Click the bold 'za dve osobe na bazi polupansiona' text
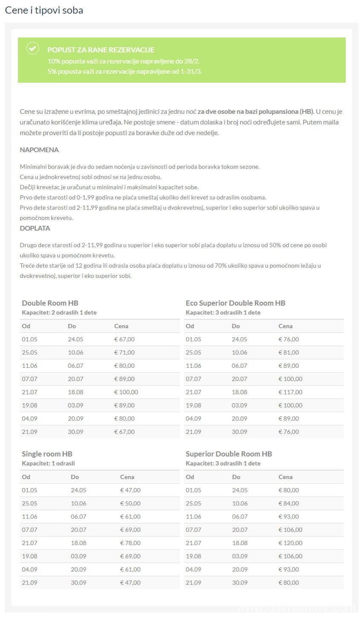Image resolution: width=364 pixels, height=618 pixels. 255,112
